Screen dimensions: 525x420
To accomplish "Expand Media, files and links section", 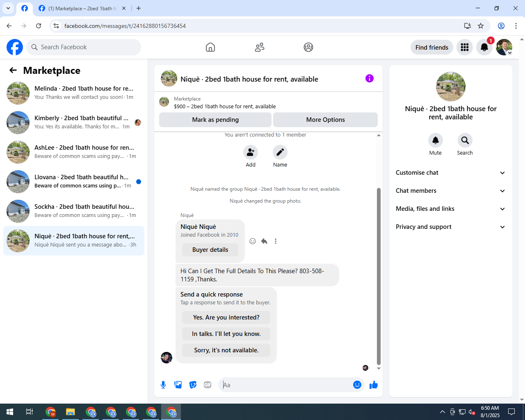I will (450, 209).
